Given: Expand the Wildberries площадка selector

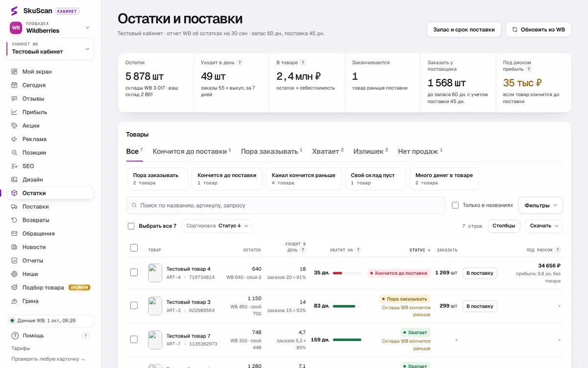Looking at the screenshot, I should coord(50,27).
